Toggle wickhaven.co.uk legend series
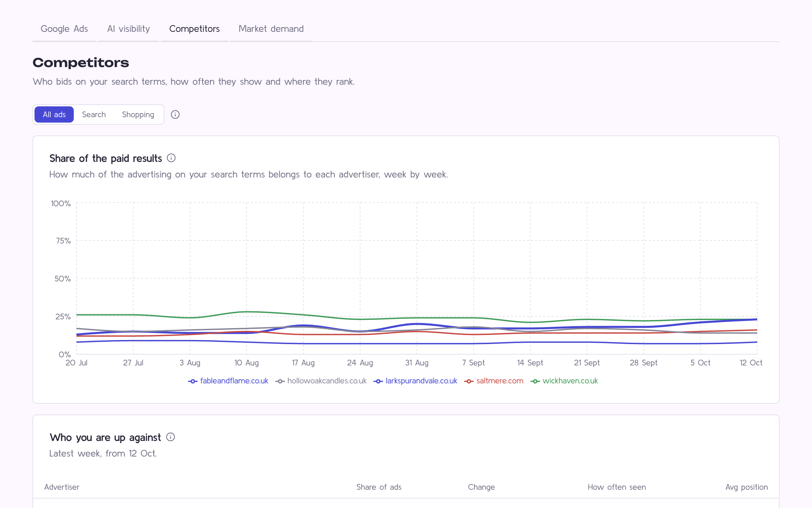 [x=564, y=381]
